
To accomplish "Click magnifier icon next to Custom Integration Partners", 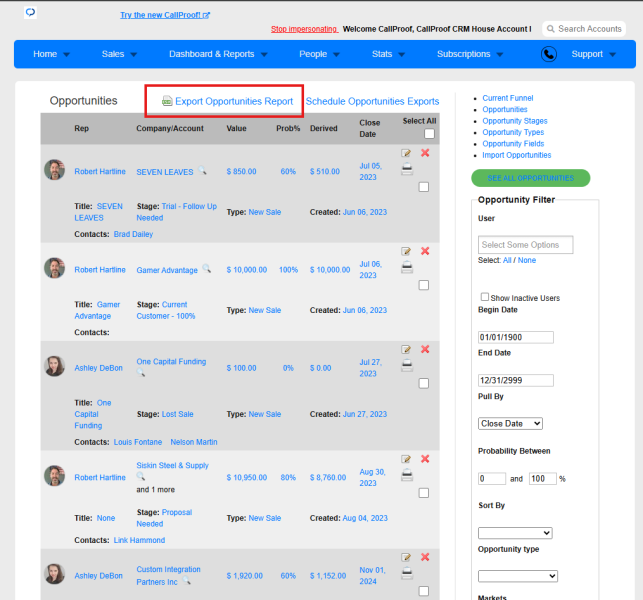I will 187,580.
